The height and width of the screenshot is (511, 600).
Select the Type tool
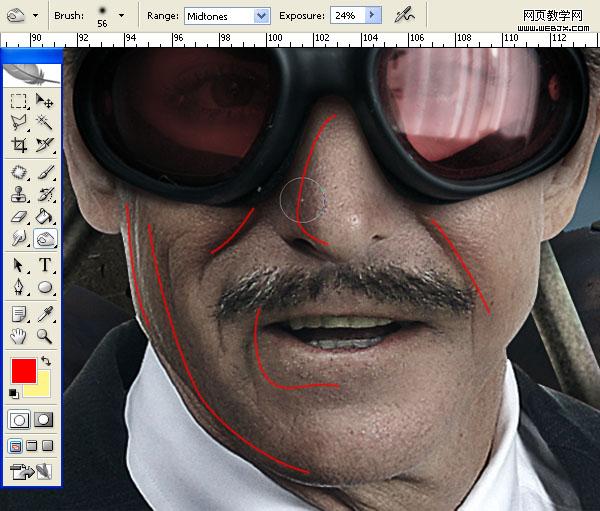45,265
